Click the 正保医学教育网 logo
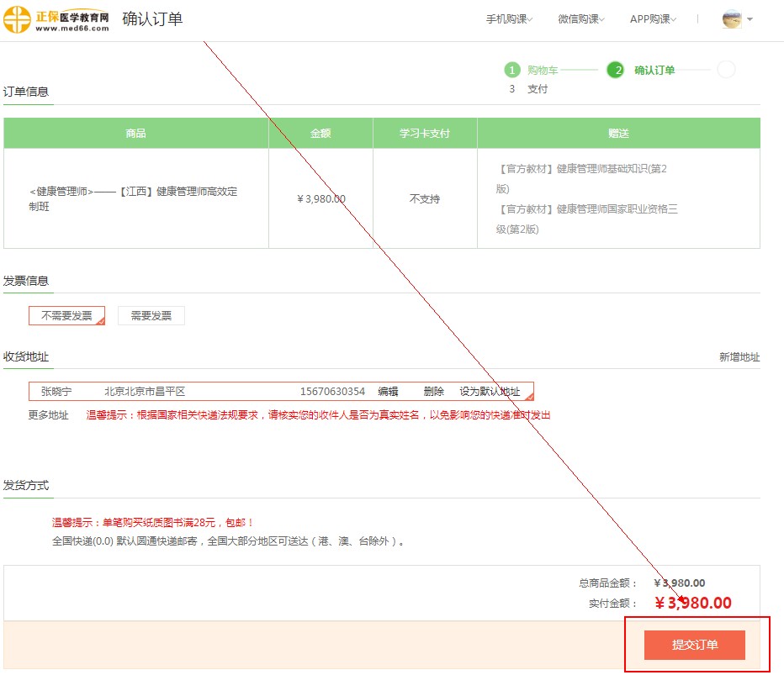The width and height of the screenshot is (784, 675). (56, 19)
